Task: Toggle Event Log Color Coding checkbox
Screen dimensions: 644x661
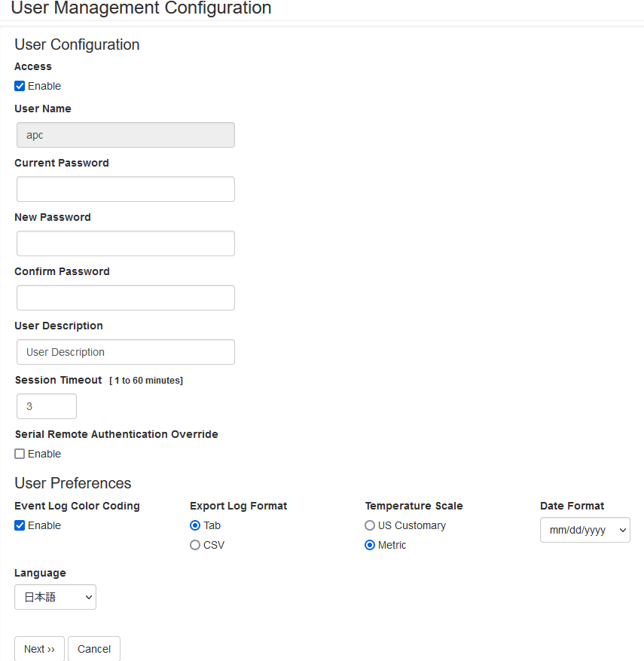Action: pyautogui.click(x=20, y=525)
